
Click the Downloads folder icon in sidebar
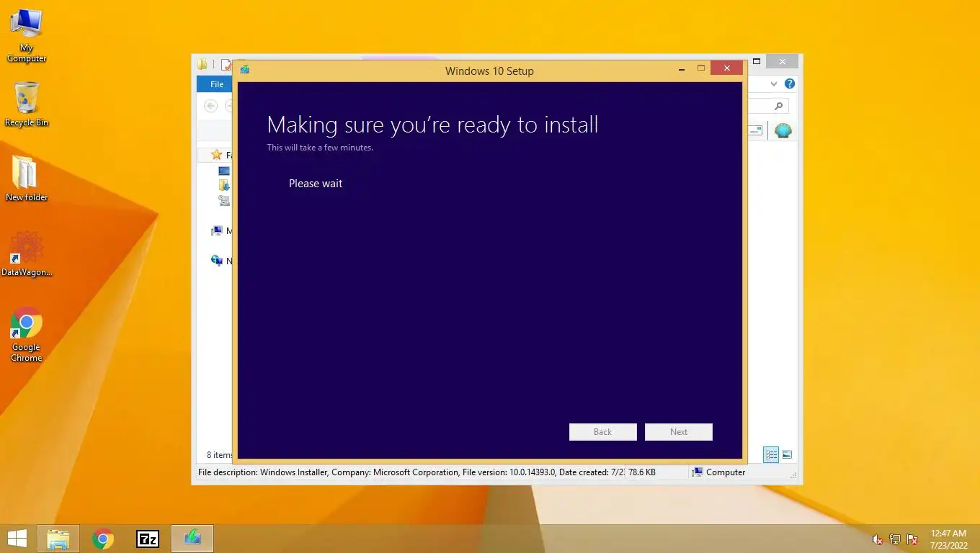(224, 186)
